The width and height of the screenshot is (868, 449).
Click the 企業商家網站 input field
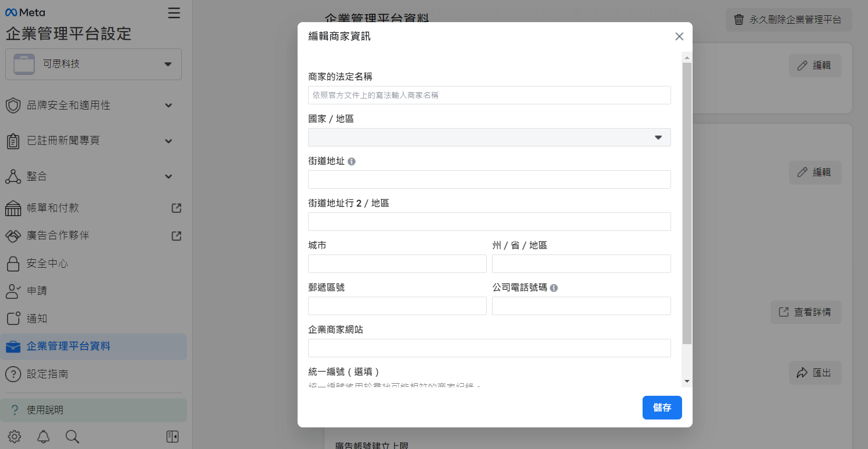click(x=489, y=348)
